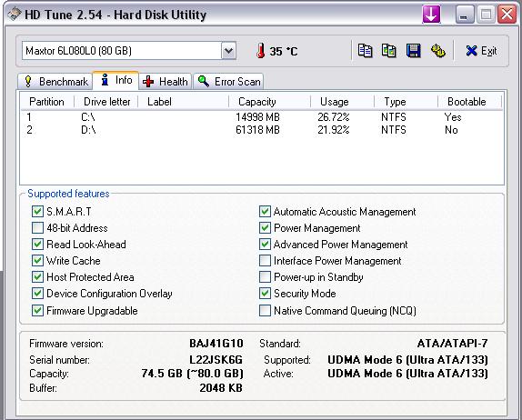522x420 pixels.
Task: Toggle Device Configuration Overlay checkbox
Action: 37,294
